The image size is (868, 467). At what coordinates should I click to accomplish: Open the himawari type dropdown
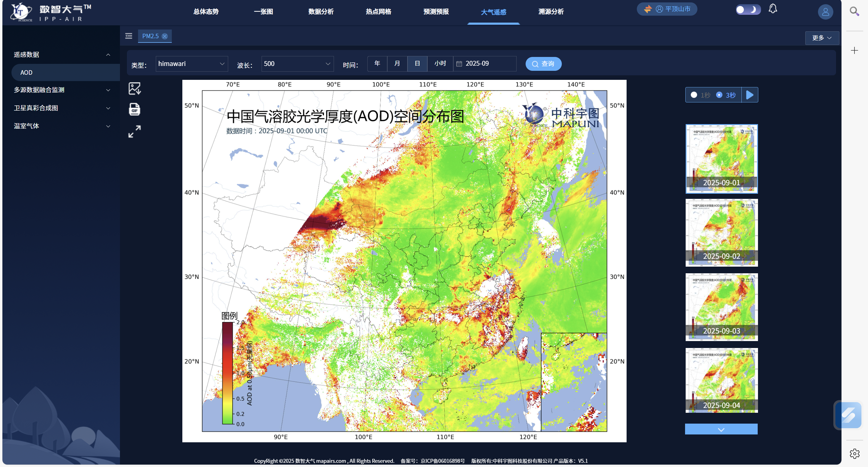tap(191, 63)
